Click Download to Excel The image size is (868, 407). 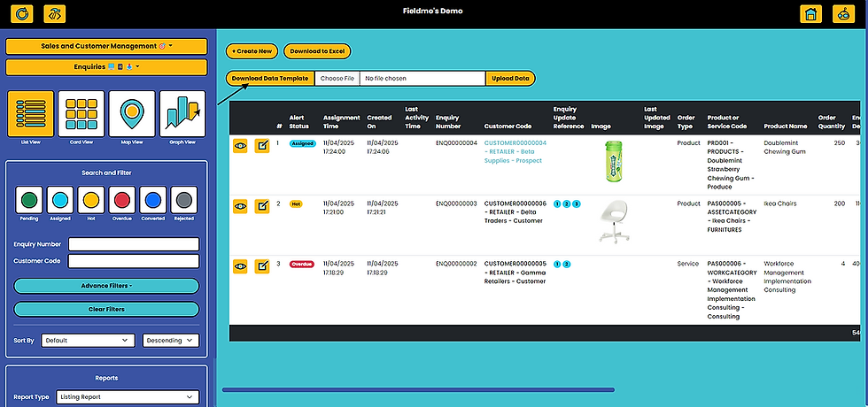click(x=317, y=51)
